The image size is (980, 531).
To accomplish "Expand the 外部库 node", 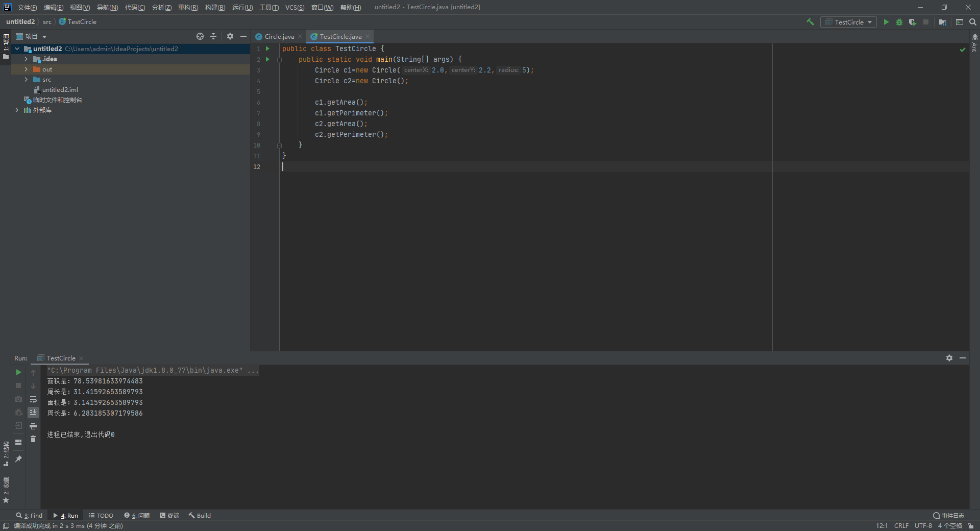I will [17, 110].
